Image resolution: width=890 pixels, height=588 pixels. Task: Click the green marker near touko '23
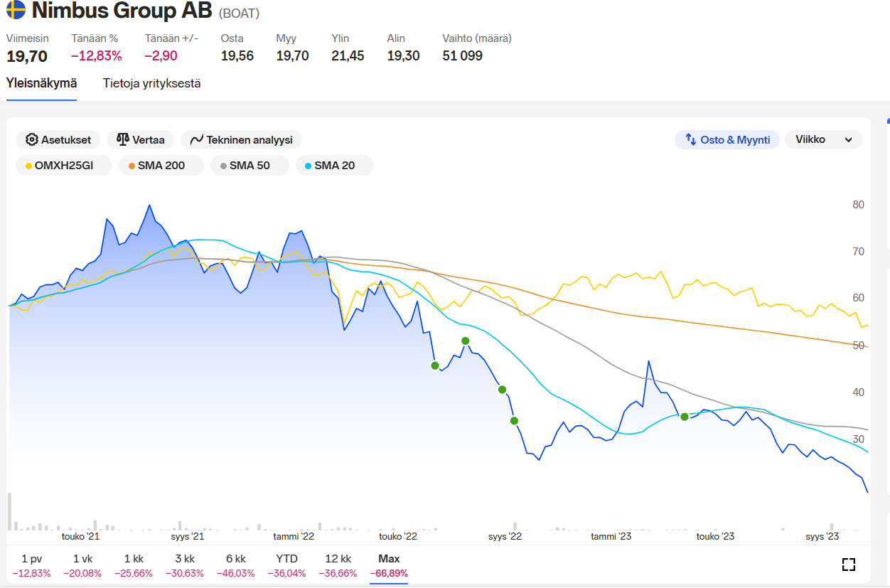pyautogui.click(x=685, y=417)
